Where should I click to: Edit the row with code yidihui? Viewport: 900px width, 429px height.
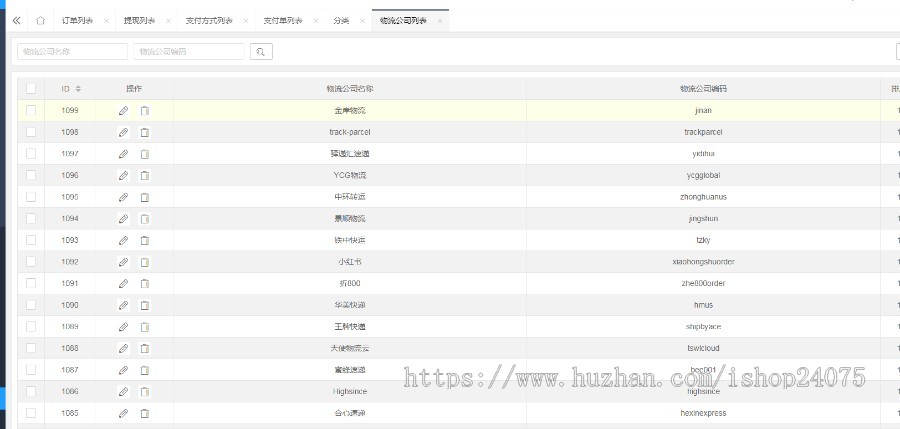[x=123, y=154]
